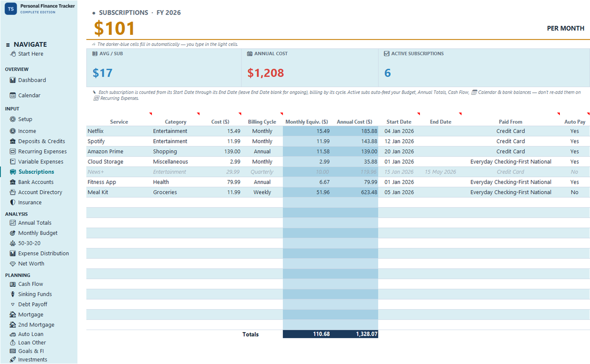
Task: Click the Cash Flow icon
Action: point(13,284)
